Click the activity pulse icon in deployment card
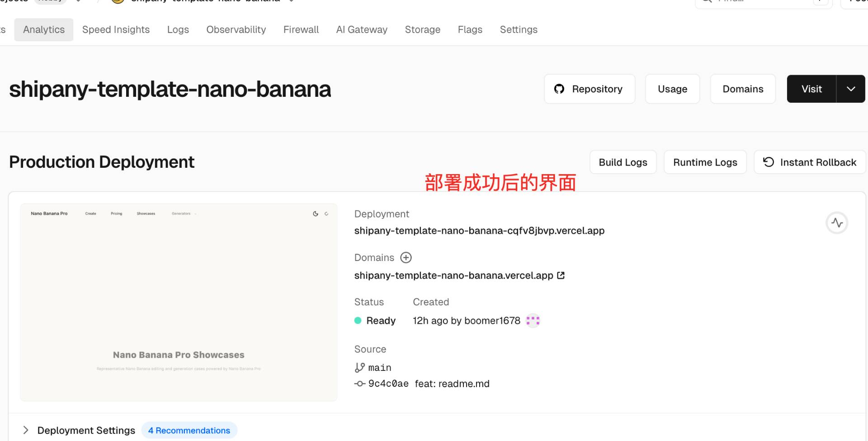The height and width of the screenshot is (441, 868). point(837,223)
